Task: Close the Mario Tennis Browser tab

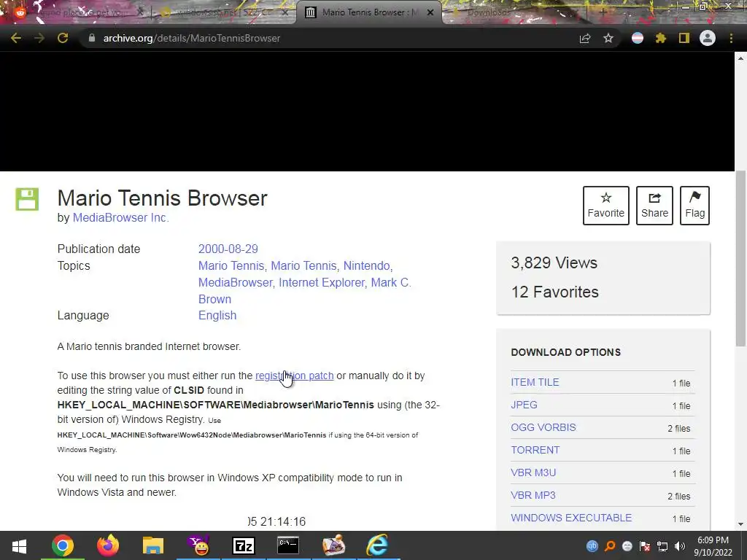Action: point(430,12)
